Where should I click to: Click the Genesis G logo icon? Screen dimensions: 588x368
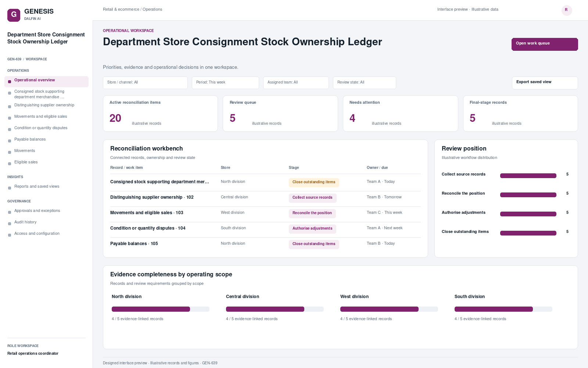coord(14,15)
